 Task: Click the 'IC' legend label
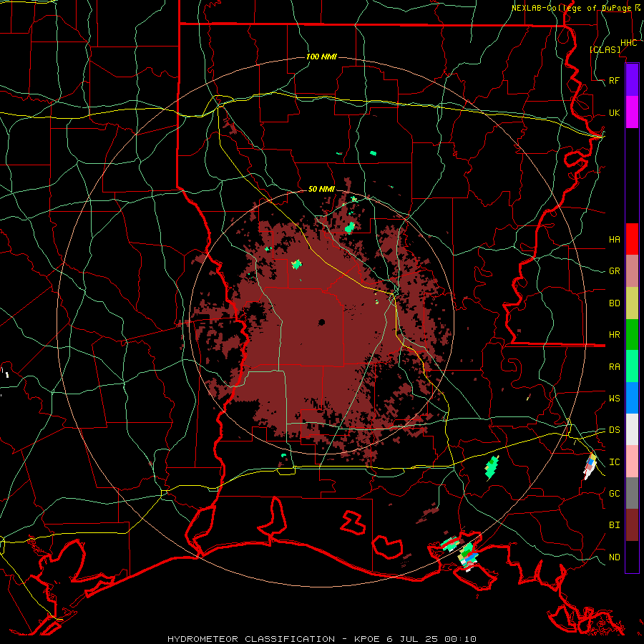pyautogui.click(x=614, y=462)
